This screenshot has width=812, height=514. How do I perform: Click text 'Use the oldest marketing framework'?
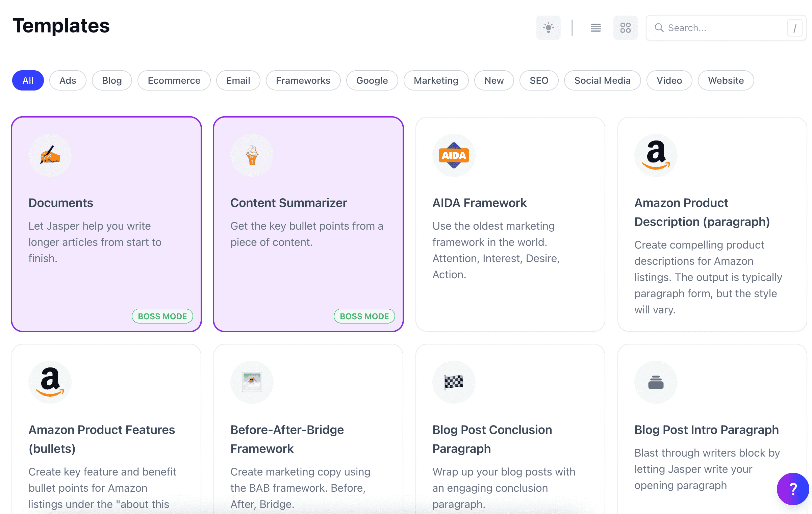point(493,234)
